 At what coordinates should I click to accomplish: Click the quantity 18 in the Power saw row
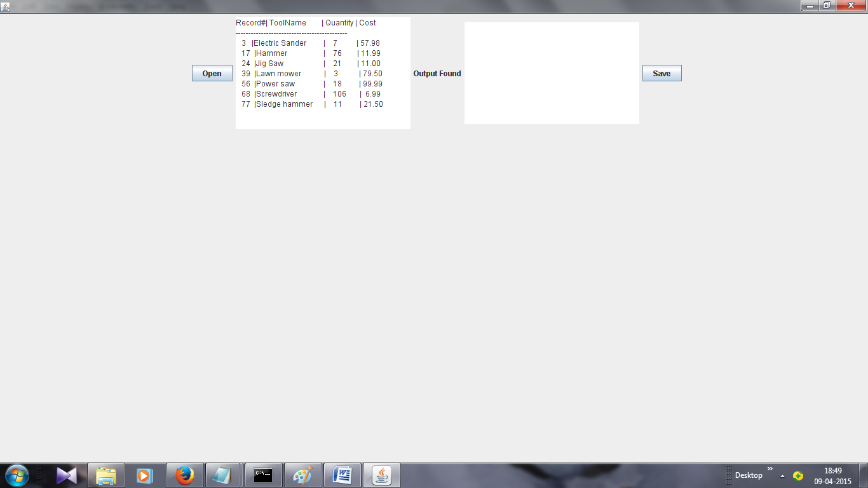[337, 84]
